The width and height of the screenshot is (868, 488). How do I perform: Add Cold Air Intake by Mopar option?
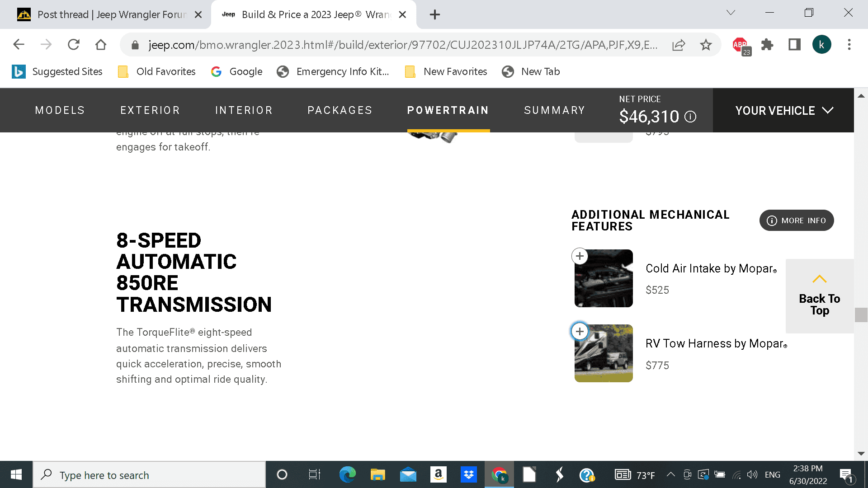tap(580, 256)
